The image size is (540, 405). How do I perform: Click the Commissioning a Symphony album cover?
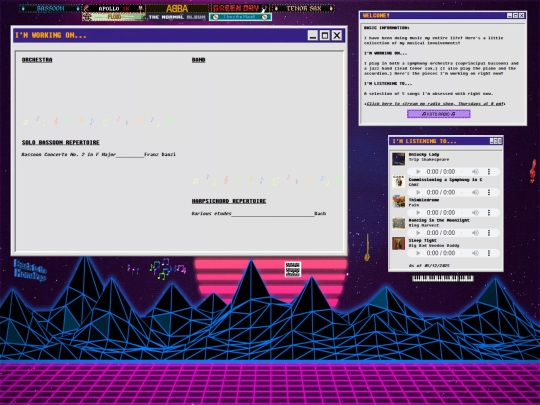tap(398, 181)
